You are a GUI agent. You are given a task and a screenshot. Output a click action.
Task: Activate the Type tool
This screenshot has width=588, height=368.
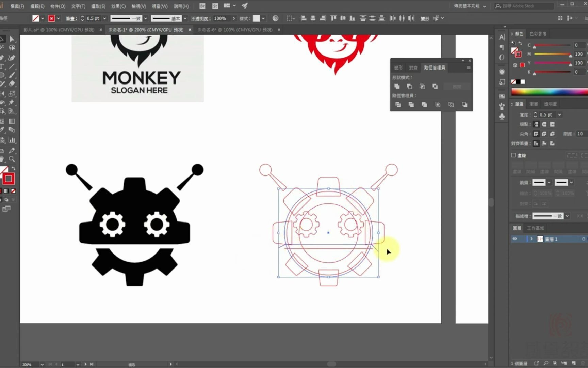click(3, 66)
